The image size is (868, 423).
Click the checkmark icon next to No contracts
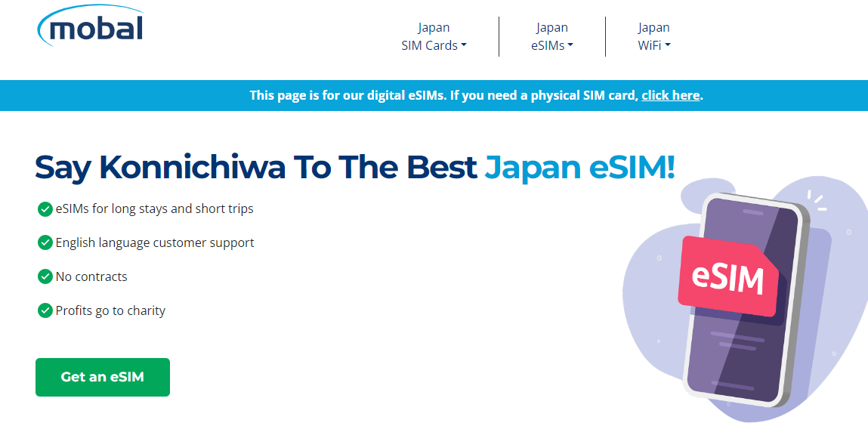point(45,276)
